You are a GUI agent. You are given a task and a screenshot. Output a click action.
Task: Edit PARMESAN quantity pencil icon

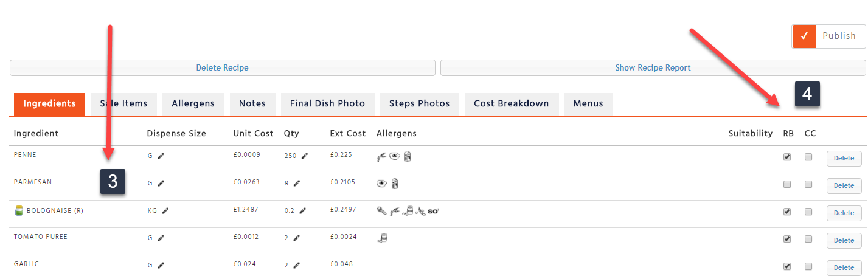[297, 183]
